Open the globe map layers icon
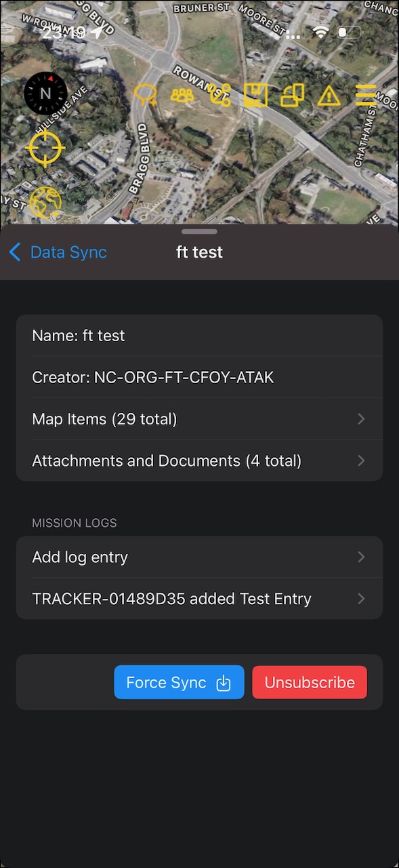The width and height of the screenshot is (399, 868). click(x=45, y=201)
